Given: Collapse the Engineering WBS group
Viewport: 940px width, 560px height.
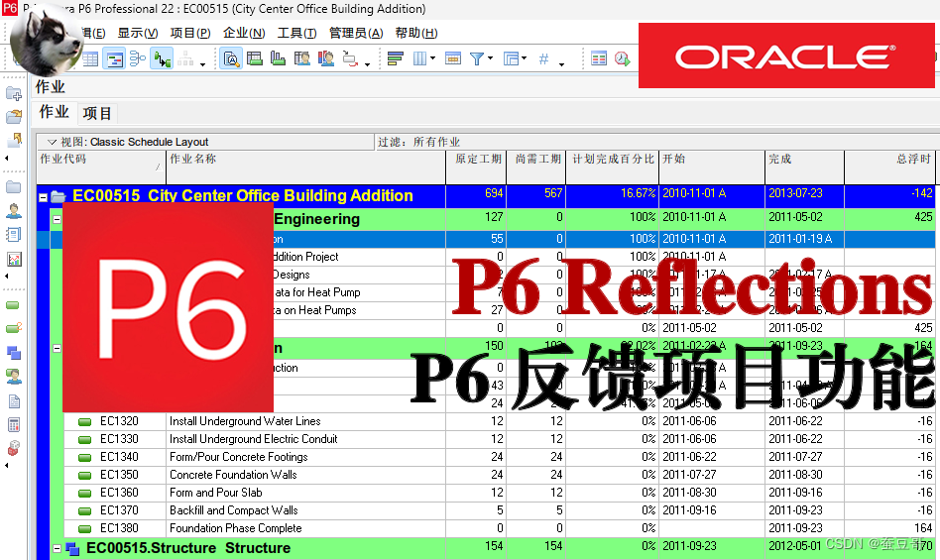Looking at the screenshot, I should (x=57, y=219).
